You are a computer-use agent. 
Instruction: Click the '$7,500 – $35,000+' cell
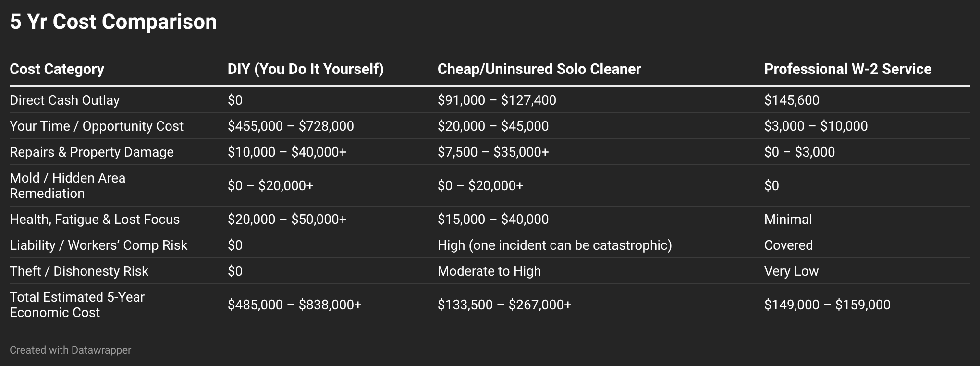pos(493,152)
